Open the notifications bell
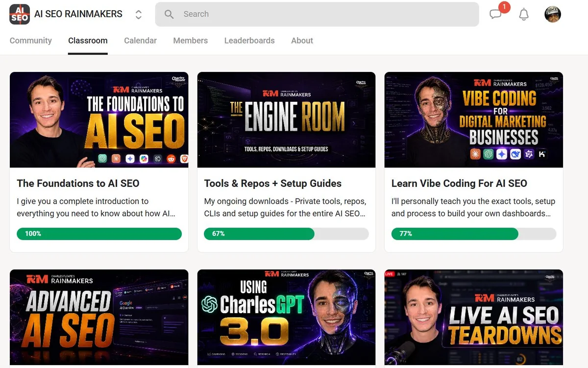This screenshot has height=368, width=588. 524,14
